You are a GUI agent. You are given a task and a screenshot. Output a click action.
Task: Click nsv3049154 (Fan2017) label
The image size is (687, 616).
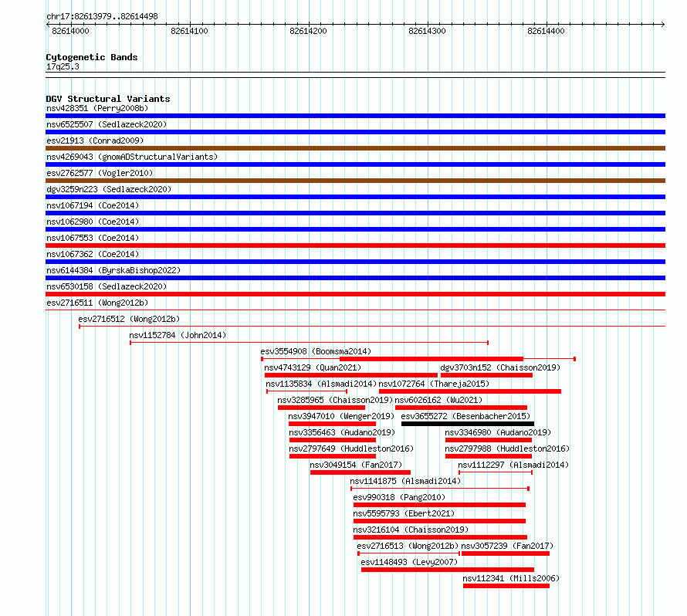click(356, 465)
